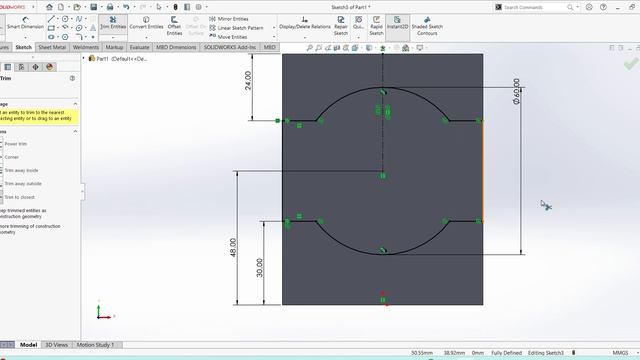Viewport: 640px width, 360px height.
Task: Click the Rebuild traffic light icon
Action: [x=176, y=7]
